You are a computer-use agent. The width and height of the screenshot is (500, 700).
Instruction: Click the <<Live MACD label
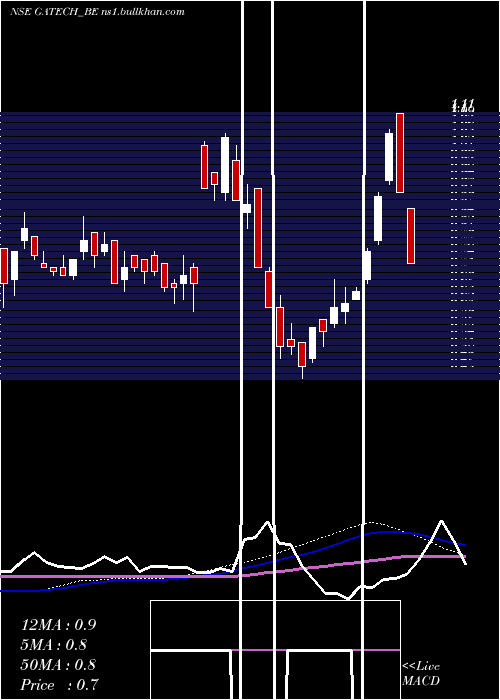421,673
